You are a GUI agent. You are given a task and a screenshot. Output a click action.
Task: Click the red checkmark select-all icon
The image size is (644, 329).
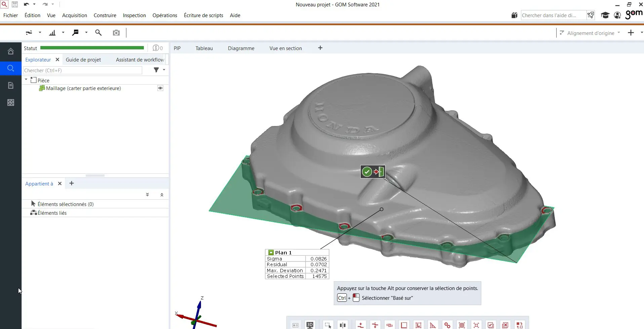491,325
